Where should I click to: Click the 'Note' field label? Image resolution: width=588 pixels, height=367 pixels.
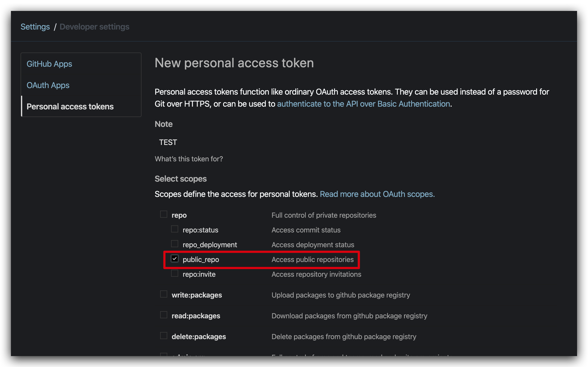point(164,124)
